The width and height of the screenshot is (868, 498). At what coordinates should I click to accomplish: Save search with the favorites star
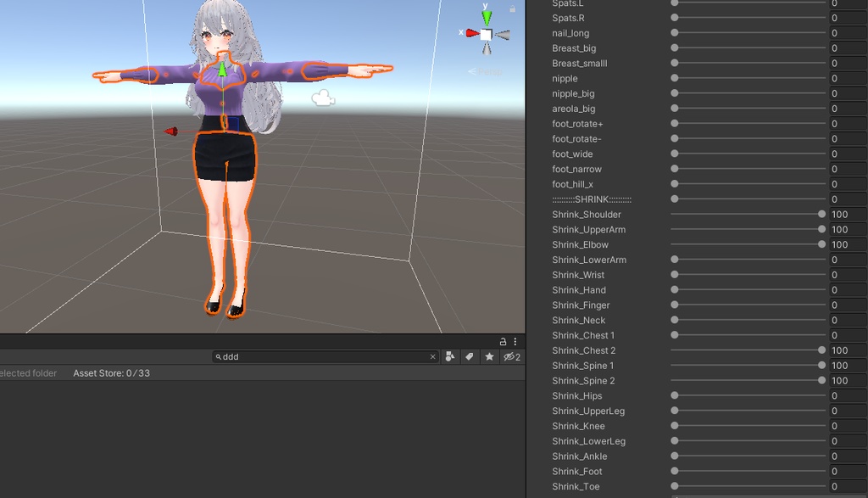click(x=489, y=356)
